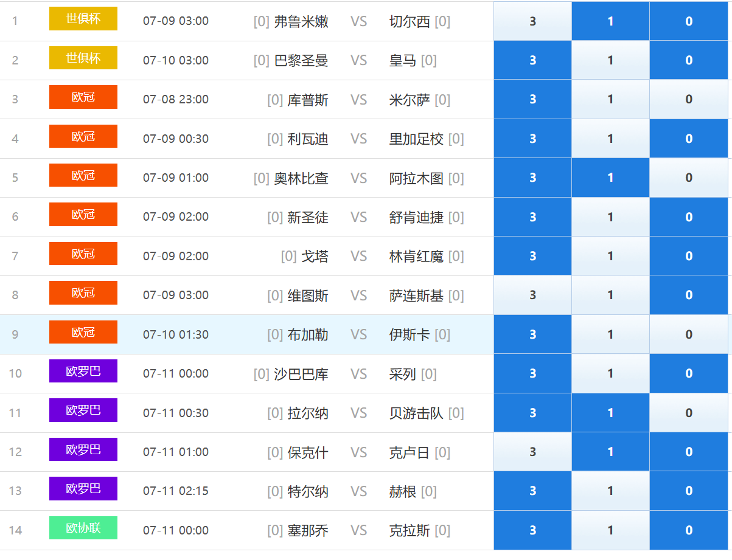
Task: Select result 1 for 库普斯 vs 米尔萨
Action: point(610,100)
